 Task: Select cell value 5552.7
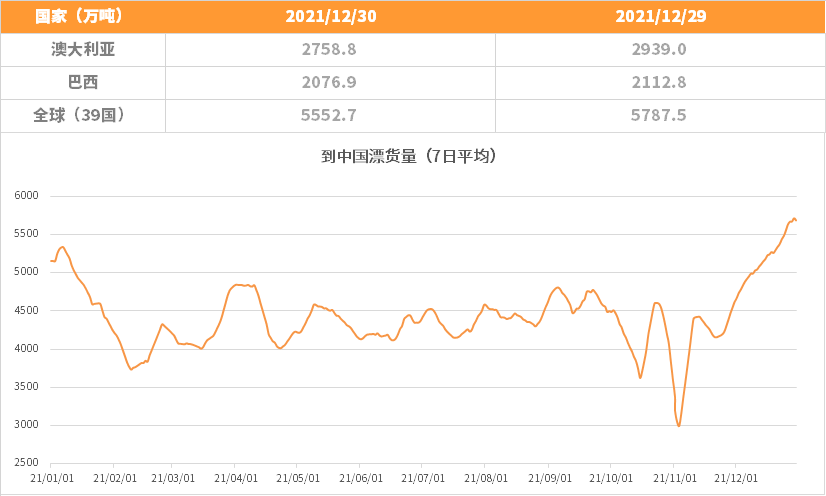click(x=329, y=115)
